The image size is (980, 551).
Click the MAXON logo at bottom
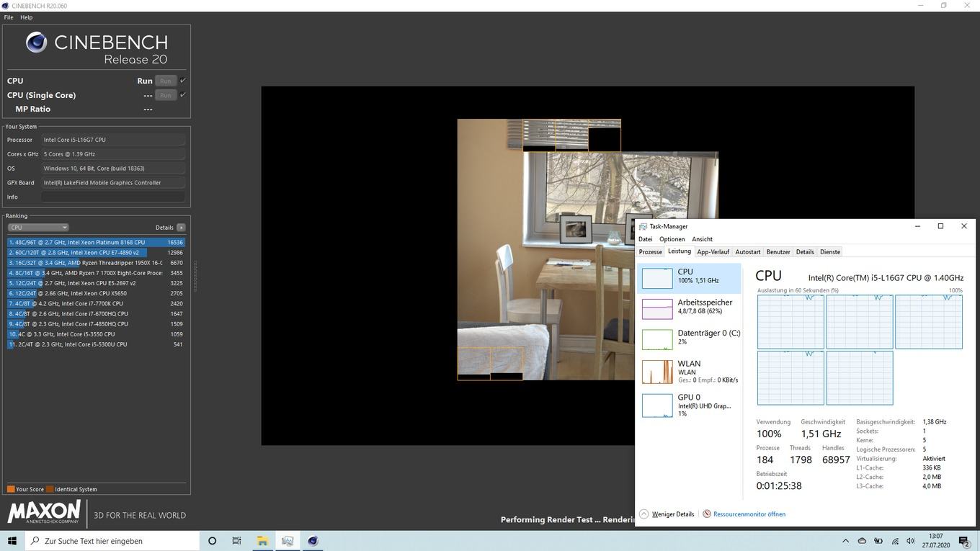(x=44, y=513)
